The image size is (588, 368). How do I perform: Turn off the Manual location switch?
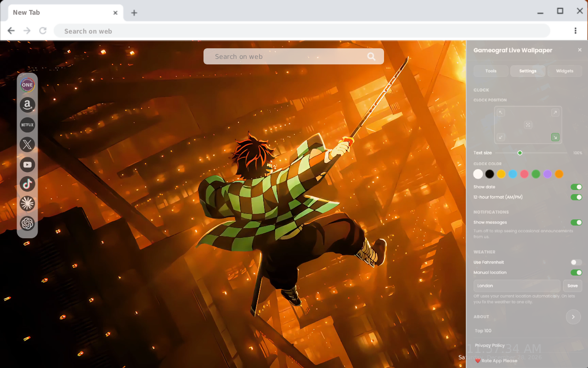(x=576, y=273)
